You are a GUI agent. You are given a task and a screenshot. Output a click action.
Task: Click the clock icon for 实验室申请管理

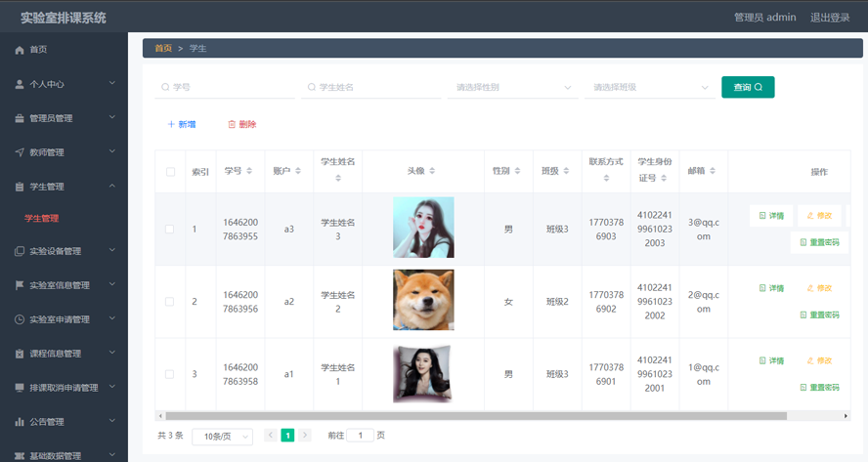pos(20,319)
